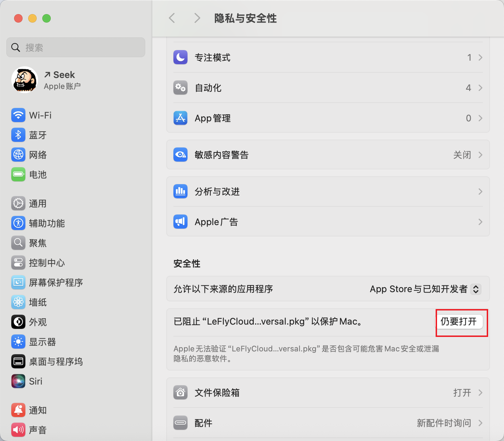
Task: Click the App Management (App 管理) icon
Action: pos(180,118)
